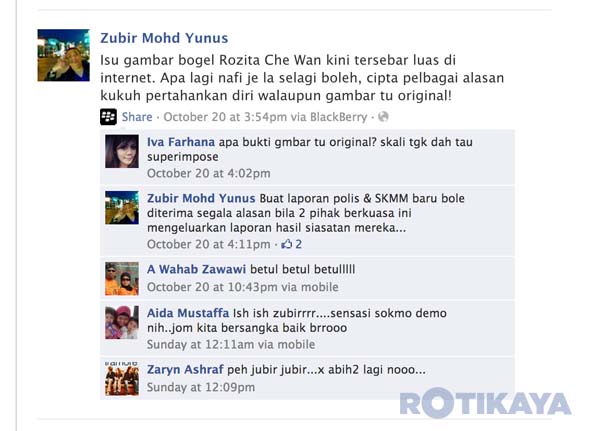
Task: Open the Zaryn Ashraf name link
Action: (x=185, y=369)
